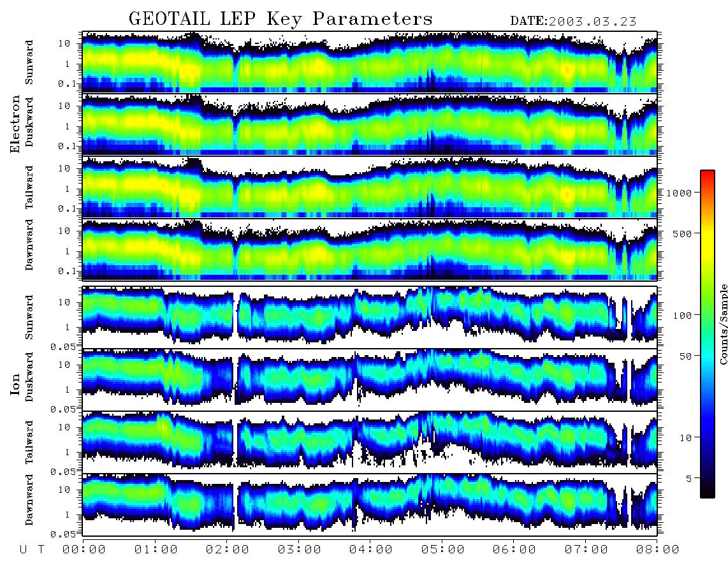Click the Ion Sunward spectrogram panel
The height and width of the screenshot is (561, 728).
(370, 317)
